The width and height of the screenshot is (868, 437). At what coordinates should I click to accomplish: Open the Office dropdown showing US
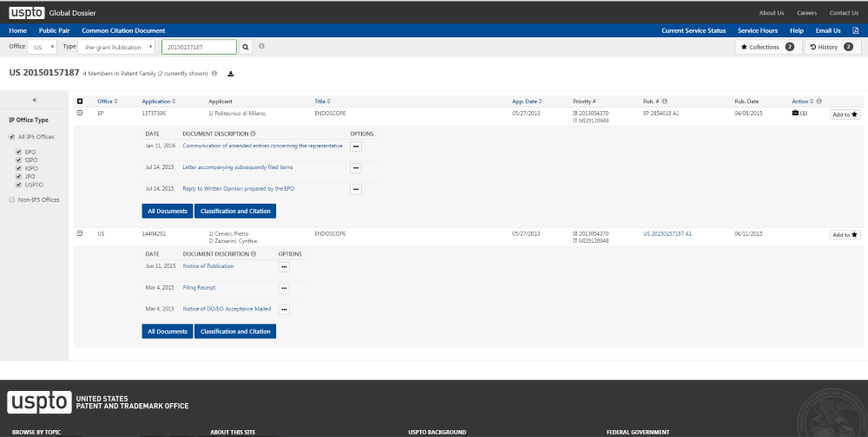[x=42, y=47]
